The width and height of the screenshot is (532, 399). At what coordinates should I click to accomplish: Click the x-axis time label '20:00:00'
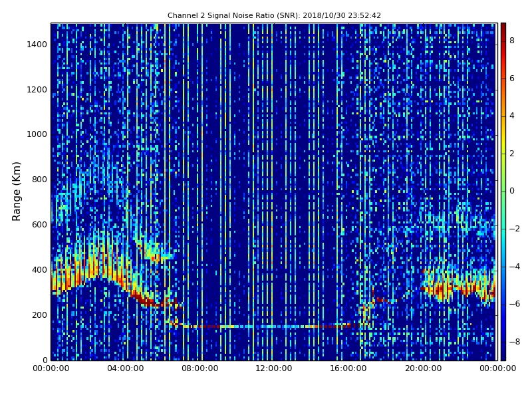point(424,368)
